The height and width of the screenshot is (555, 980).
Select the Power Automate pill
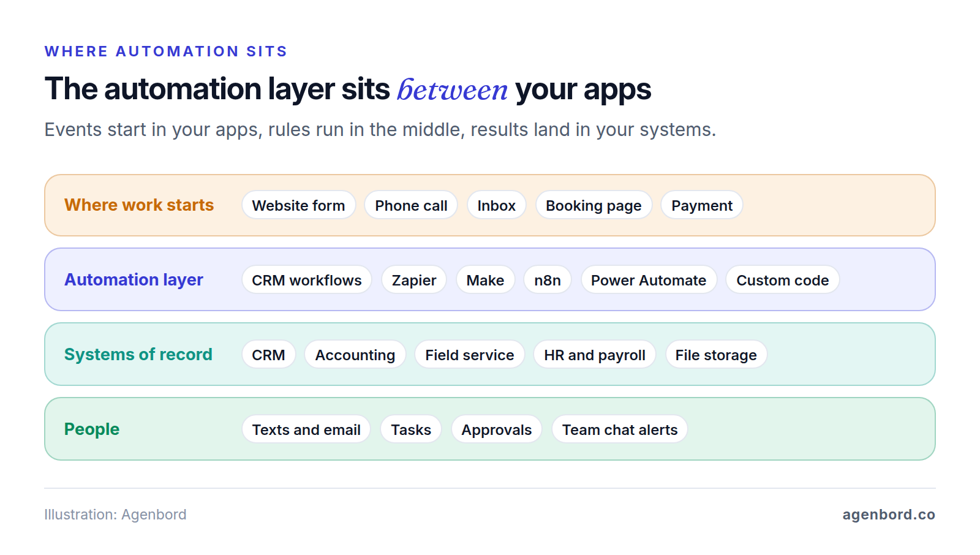pos(649,280)
